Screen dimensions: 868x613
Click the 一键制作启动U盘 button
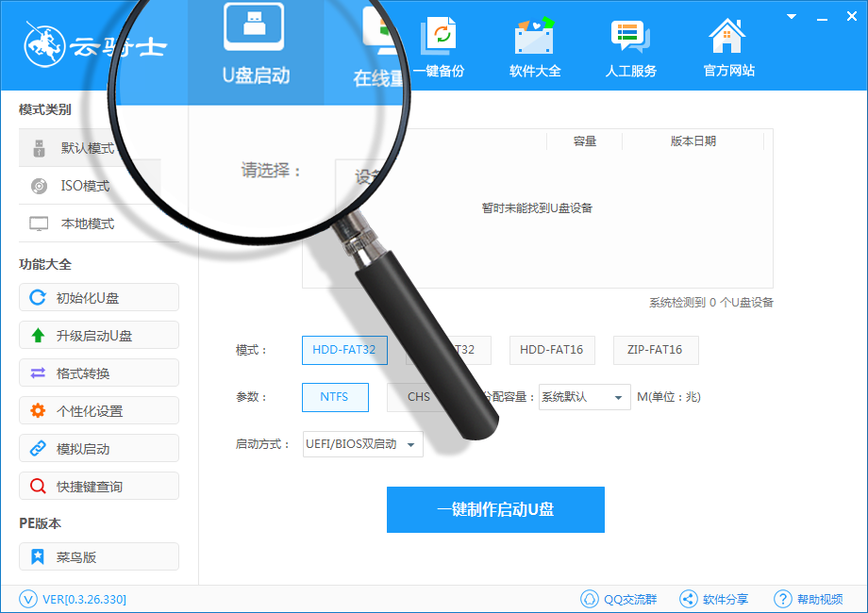495,509
